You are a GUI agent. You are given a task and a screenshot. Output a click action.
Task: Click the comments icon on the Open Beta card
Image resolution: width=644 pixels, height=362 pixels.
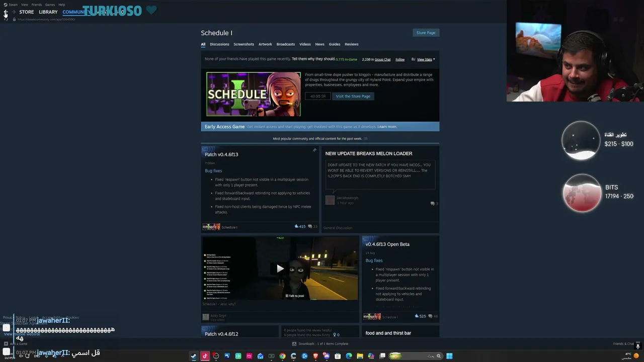(430, 316)
